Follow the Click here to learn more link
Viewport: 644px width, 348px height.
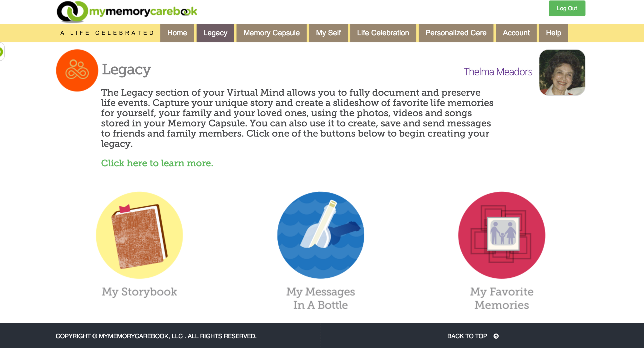pos(157,163)
